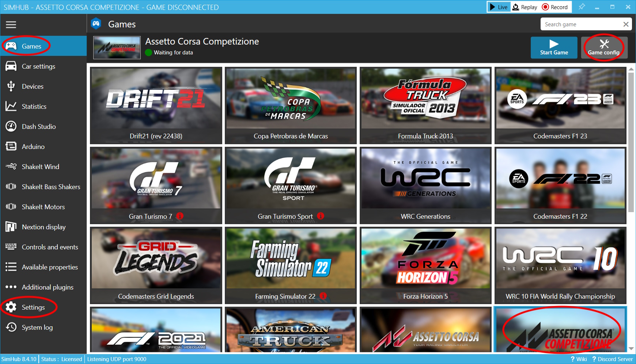Open Controls and events section
636x364 pixels.
pyautogui.click(x=50, y=247)
